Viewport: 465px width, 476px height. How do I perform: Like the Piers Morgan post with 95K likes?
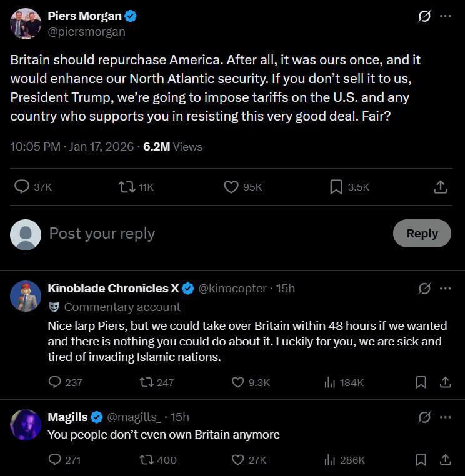[x=231, y=187]
